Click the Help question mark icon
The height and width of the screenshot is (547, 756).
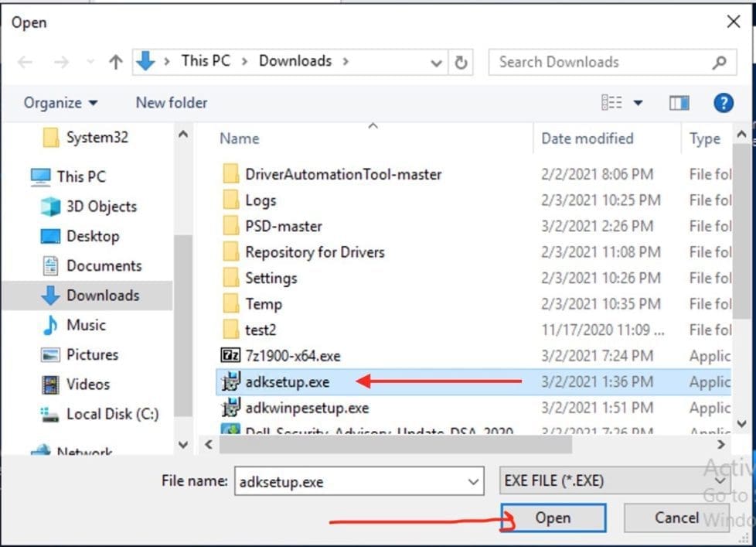pos(723,103)
